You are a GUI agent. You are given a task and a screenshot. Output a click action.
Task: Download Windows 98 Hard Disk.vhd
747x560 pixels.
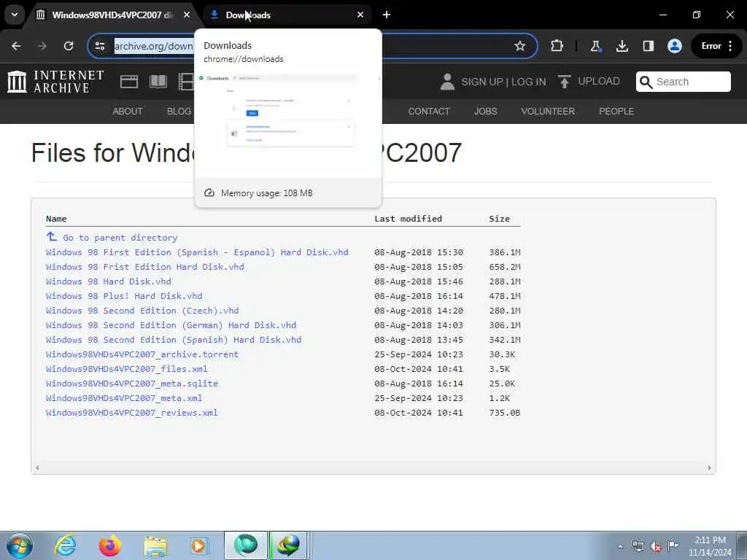(x=109, y=281)
